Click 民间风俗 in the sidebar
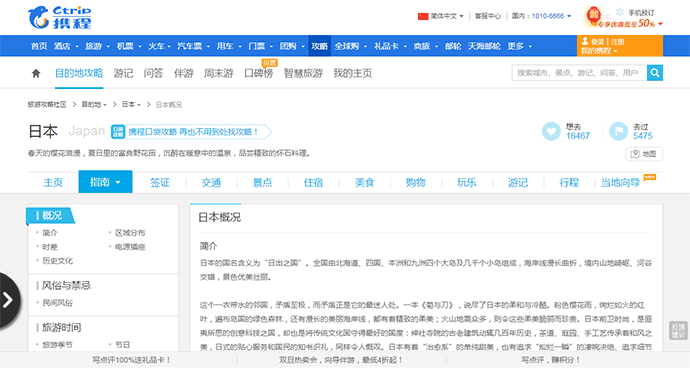The height and width of the screenshot is (368, 690). coord(58,303)
